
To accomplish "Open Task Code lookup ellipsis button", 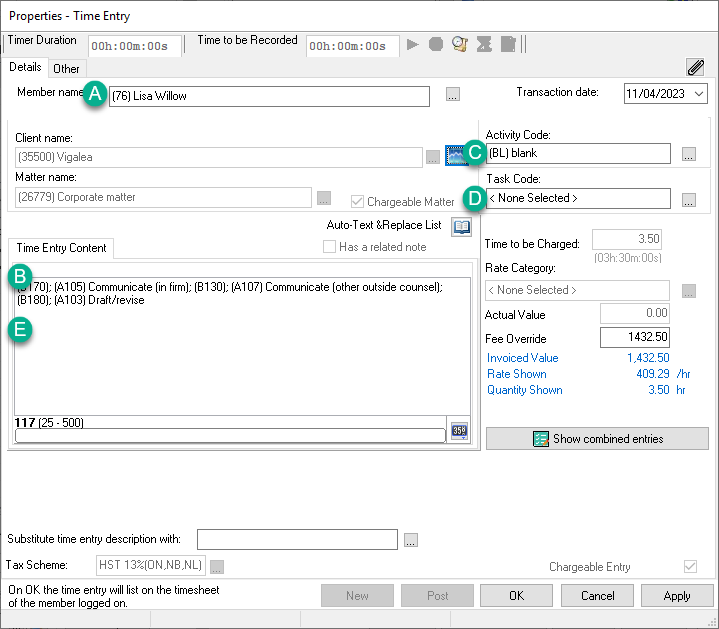I will tap(689, 200).
